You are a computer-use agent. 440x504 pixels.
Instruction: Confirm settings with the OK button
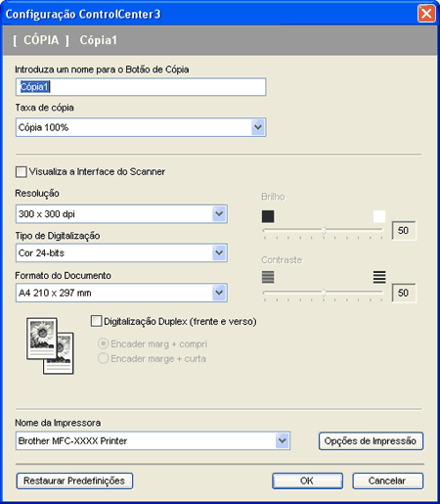pos(307,481)
